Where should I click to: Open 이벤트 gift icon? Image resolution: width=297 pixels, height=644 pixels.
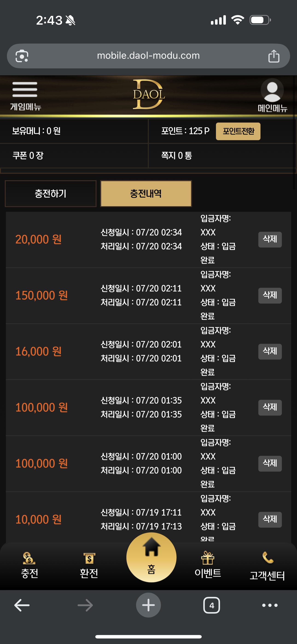coord(208,565)
